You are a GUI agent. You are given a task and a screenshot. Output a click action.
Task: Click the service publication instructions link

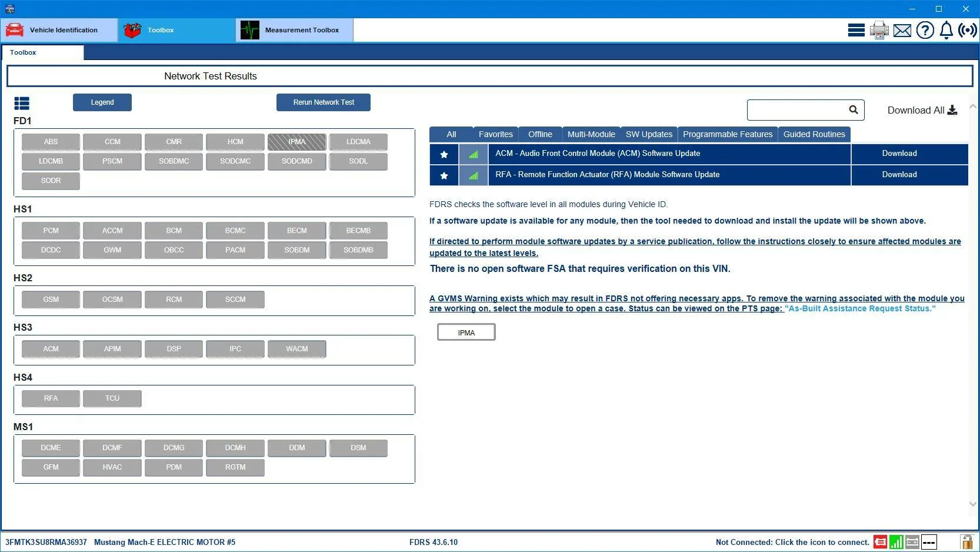[695, 247]
